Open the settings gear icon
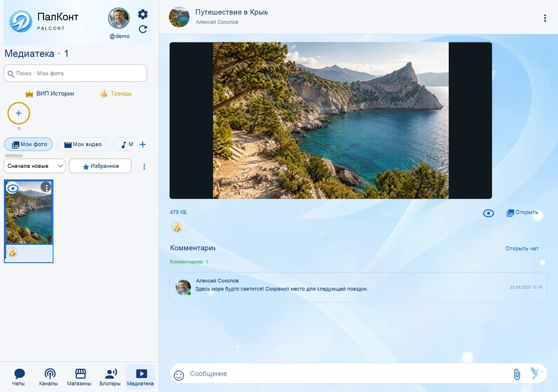558x392 pixels. pos(143,15)
